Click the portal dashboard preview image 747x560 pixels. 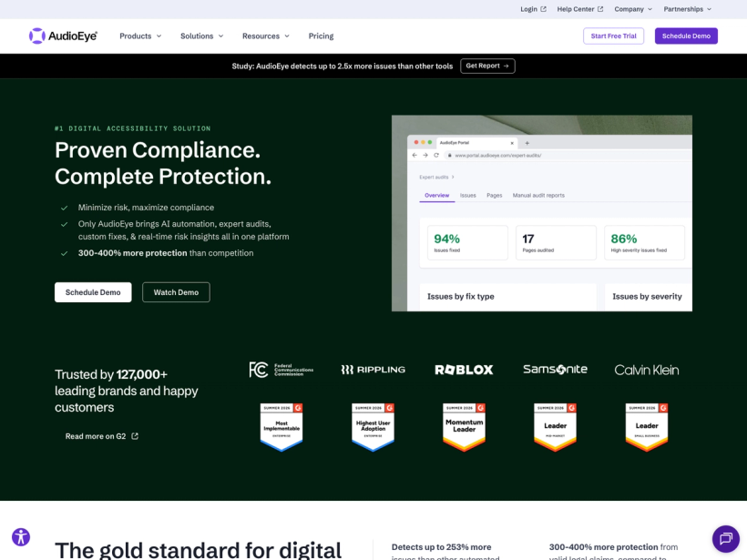[x=542, y=213]
